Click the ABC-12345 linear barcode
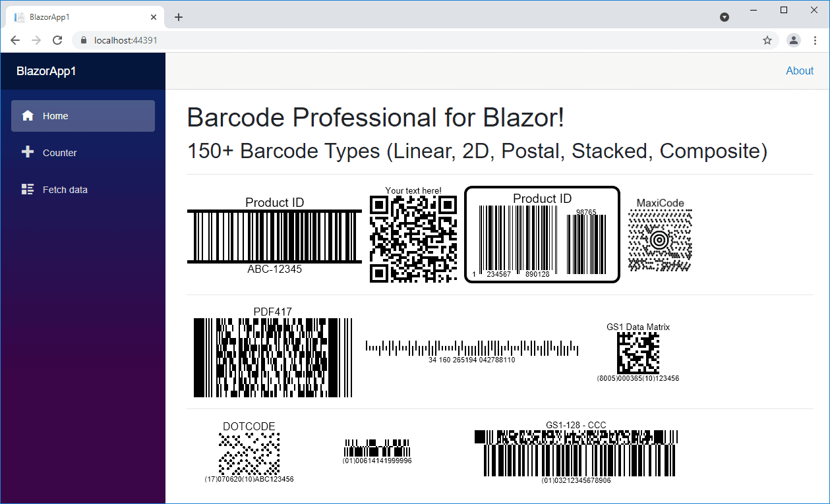Image resolution: width=830 pixels, height=504 pixels. click(x=274, y=236)
